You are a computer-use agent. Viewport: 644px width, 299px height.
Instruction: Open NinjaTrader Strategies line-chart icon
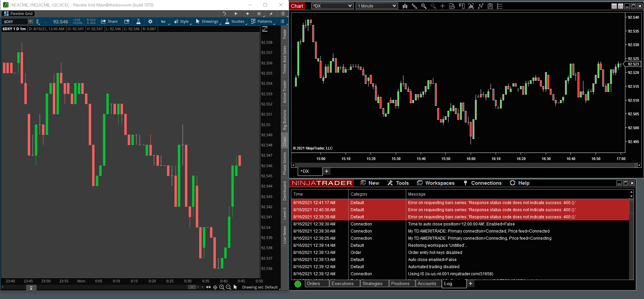[480, 6]
